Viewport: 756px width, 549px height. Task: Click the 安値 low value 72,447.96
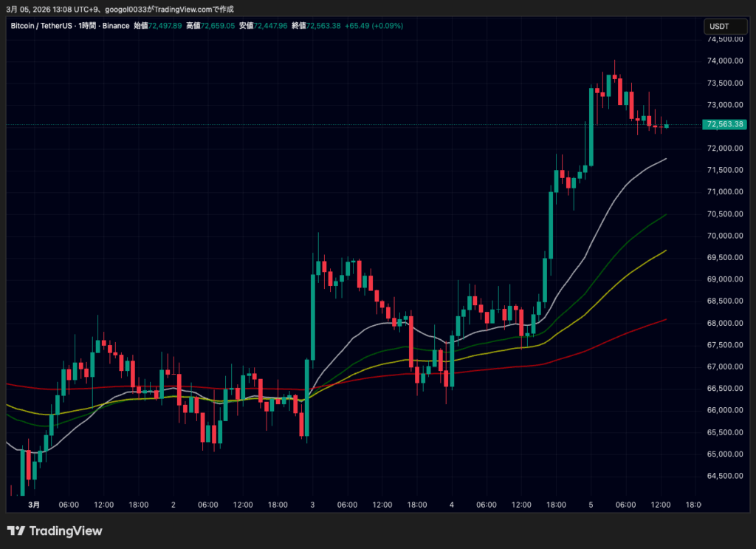pos(270,26)
